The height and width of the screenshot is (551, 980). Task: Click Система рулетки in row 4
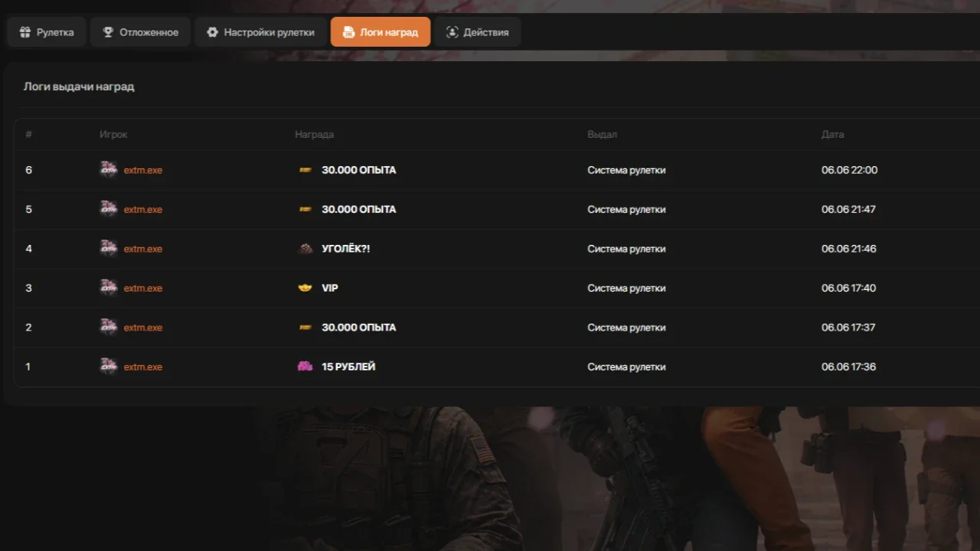coord(626,249)
